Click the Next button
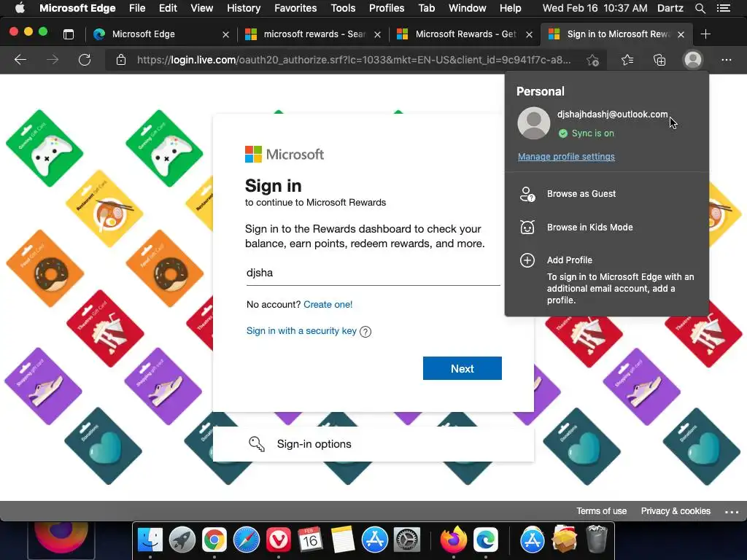Image resolution: width=747 pixels, height=560 pixels. coord(462,368)
